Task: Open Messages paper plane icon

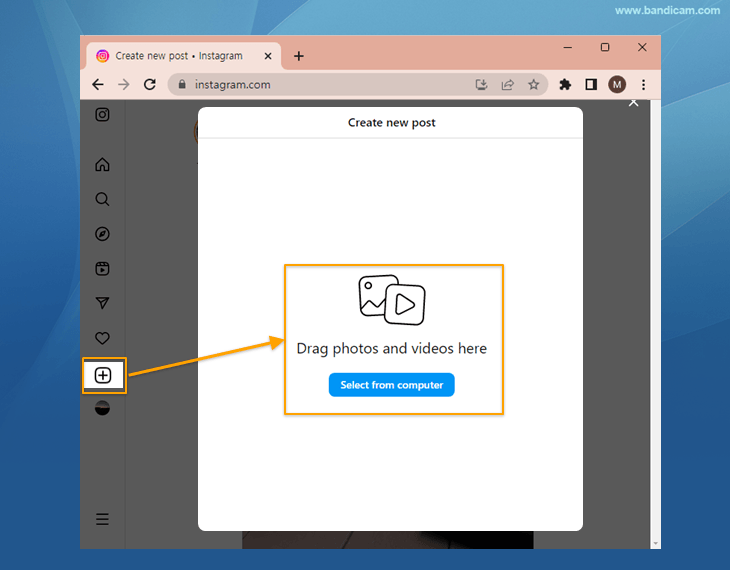Action: click(102, 303)
